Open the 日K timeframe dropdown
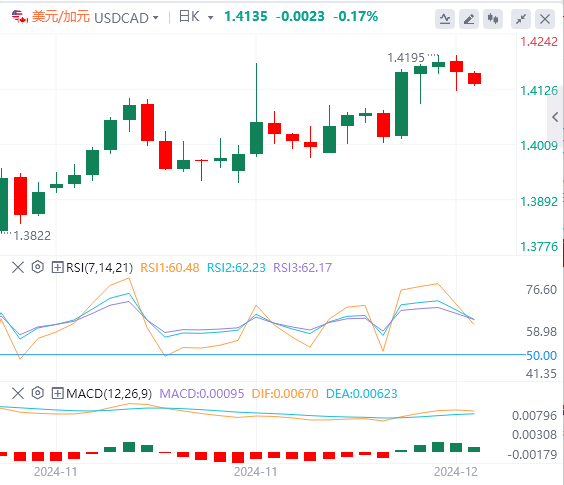The width and height of the screenshot is (564, 485). tap(196, 17)
